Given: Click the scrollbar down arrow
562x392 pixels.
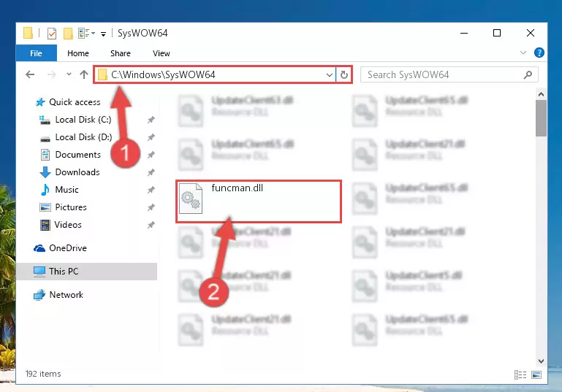Looking at the screenshot, I should point(541,361).
